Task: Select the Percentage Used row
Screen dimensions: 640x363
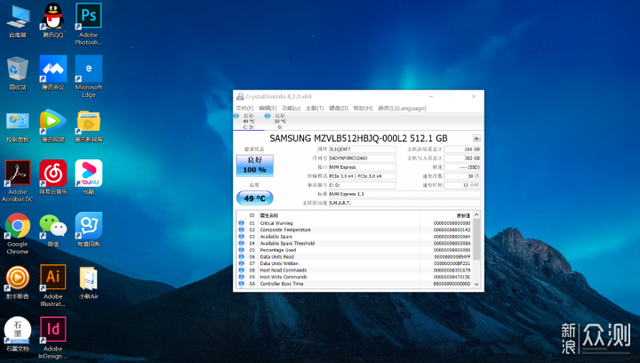Action: click(x=354, y=250)
